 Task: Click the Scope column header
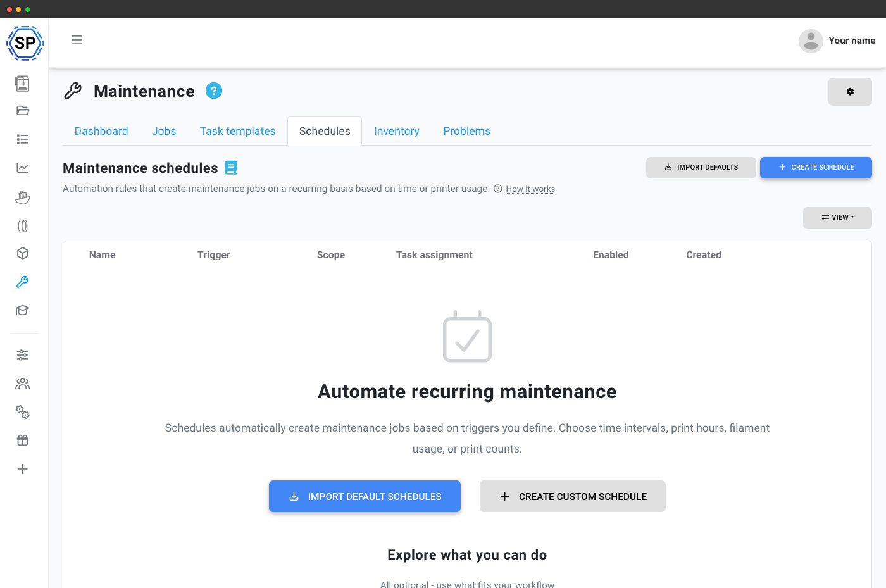pyautogui.click(x=331, y=254)
